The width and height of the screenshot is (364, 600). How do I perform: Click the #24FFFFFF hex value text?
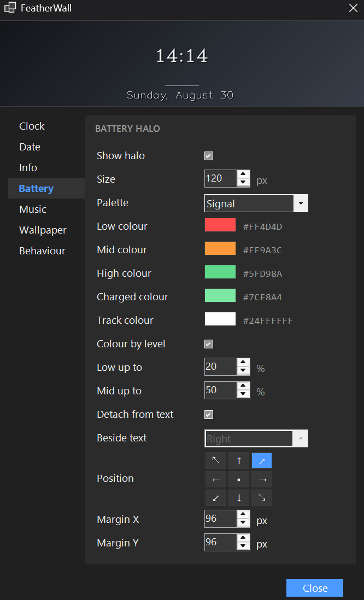tap(268, 321)
